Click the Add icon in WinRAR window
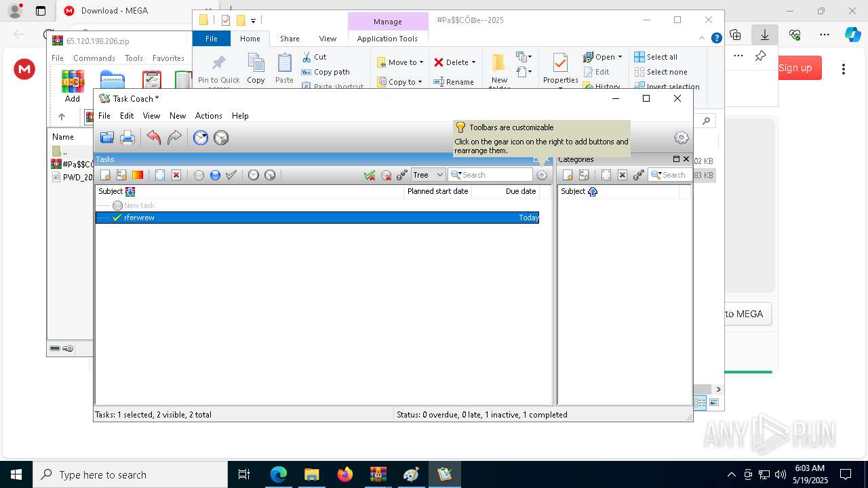Screen dimensions: 868x488 (x=73, y=86)
